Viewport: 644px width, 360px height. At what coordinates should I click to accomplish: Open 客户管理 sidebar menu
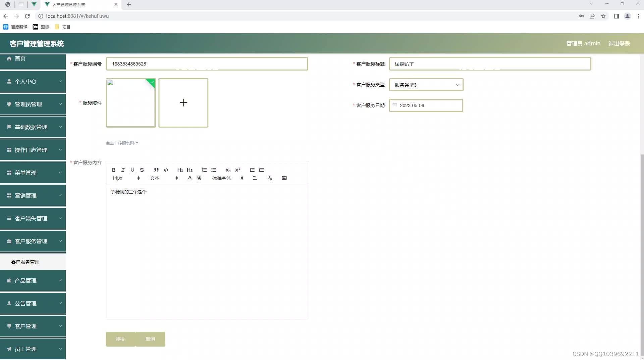pos(33,326)
